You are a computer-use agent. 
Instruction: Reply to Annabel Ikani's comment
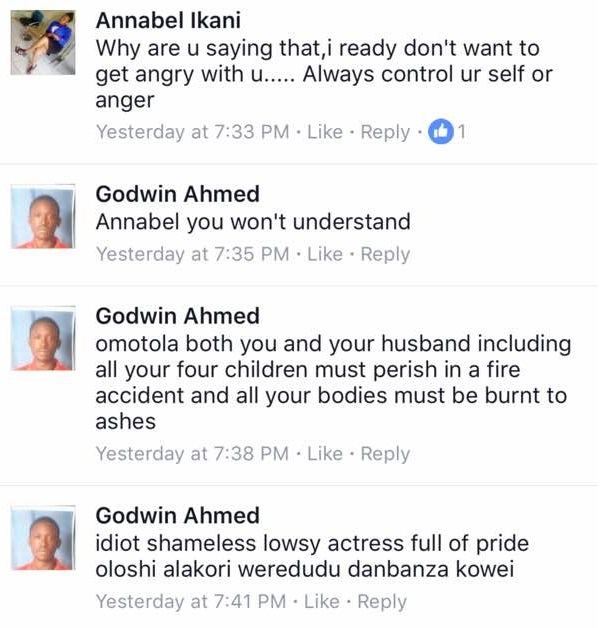[x=385, y=133]
